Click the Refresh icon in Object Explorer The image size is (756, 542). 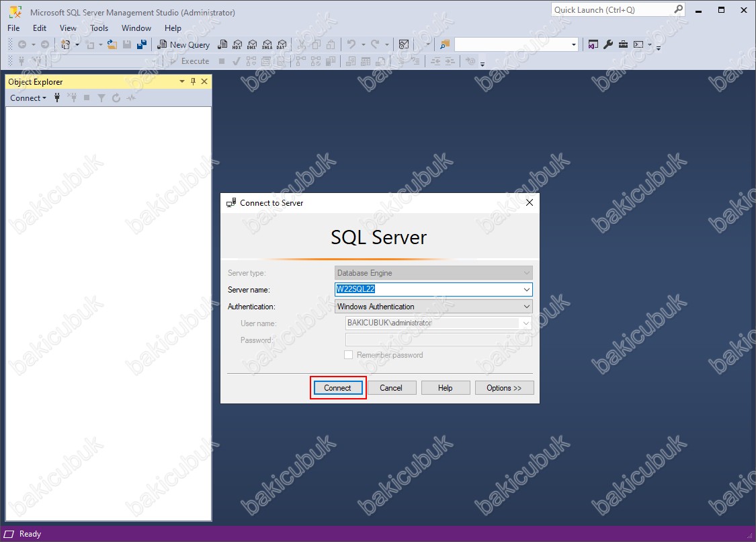click(116, 98)
